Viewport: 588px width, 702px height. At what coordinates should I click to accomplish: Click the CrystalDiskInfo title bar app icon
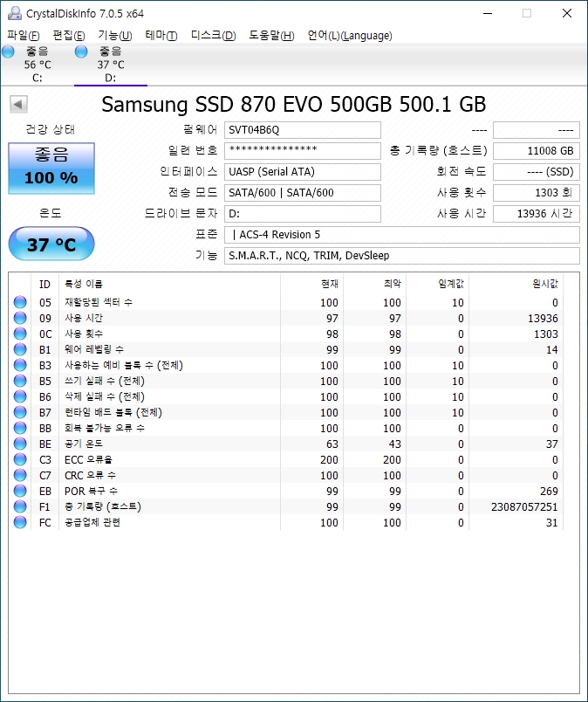pyautogui.click(x=14, y=13)
